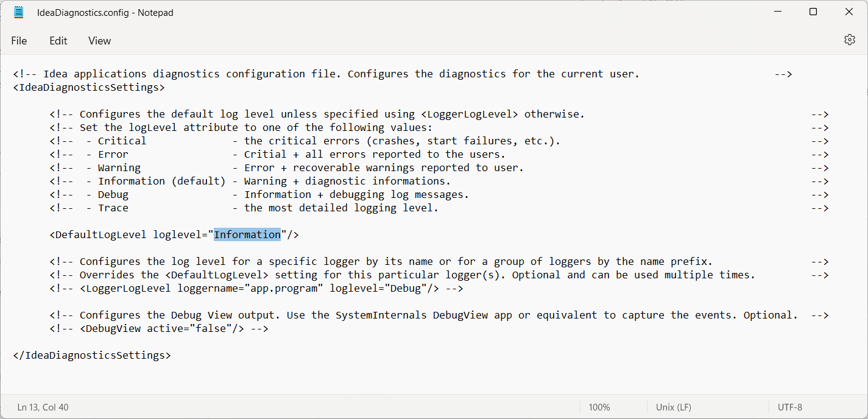Click the highlighted word Information

coord(247,234)
